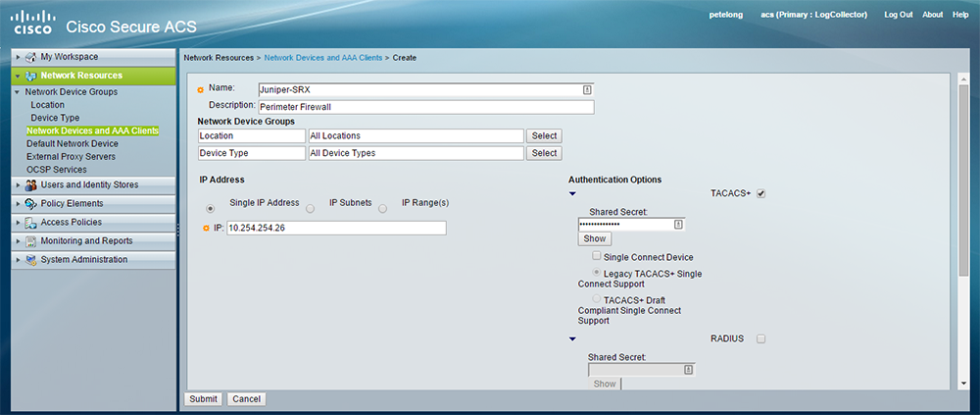Open Device Type tree item
980x415 pixels.
click(x=55, y=118)
